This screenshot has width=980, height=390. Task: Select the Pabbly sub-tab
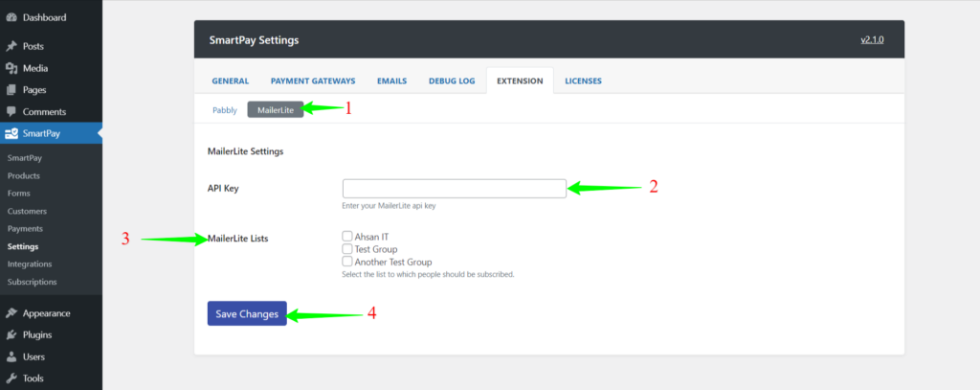point(225,109)
